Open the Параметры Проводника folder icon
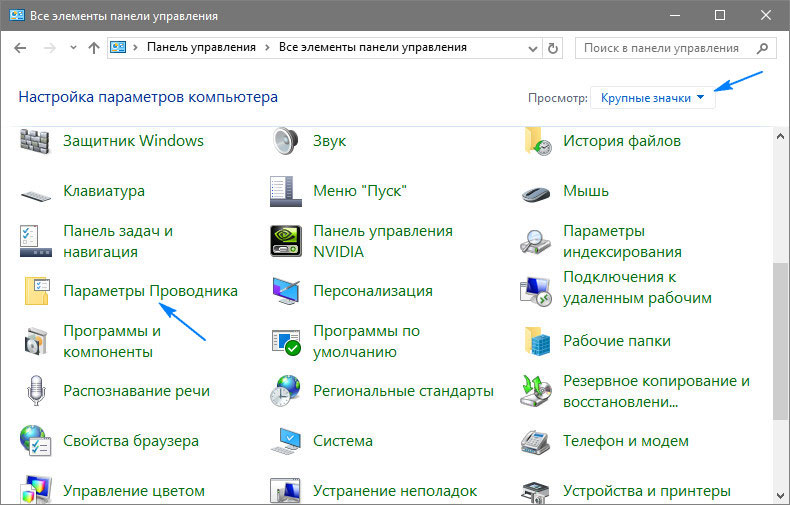 coord(36,291)
